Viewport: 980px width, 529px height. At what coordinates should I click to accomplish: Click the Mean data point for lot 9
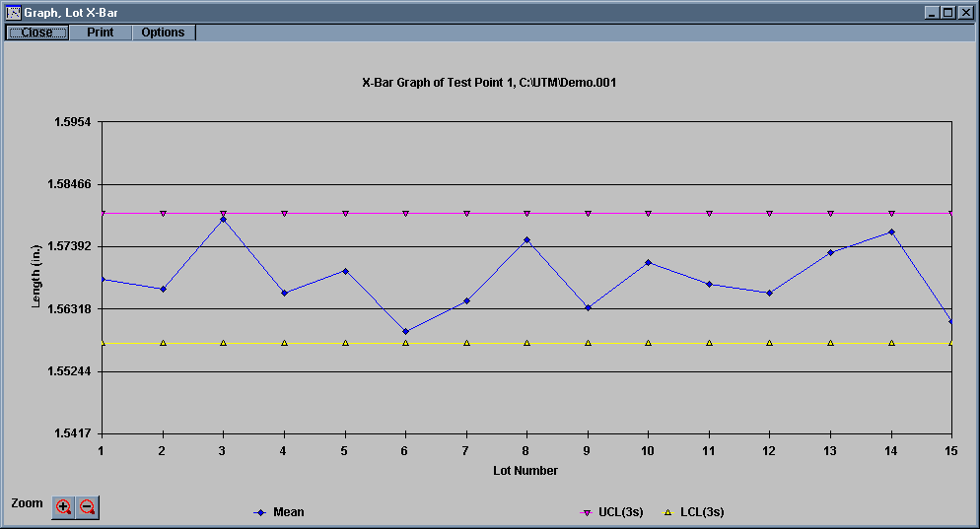tap(589, 308)
